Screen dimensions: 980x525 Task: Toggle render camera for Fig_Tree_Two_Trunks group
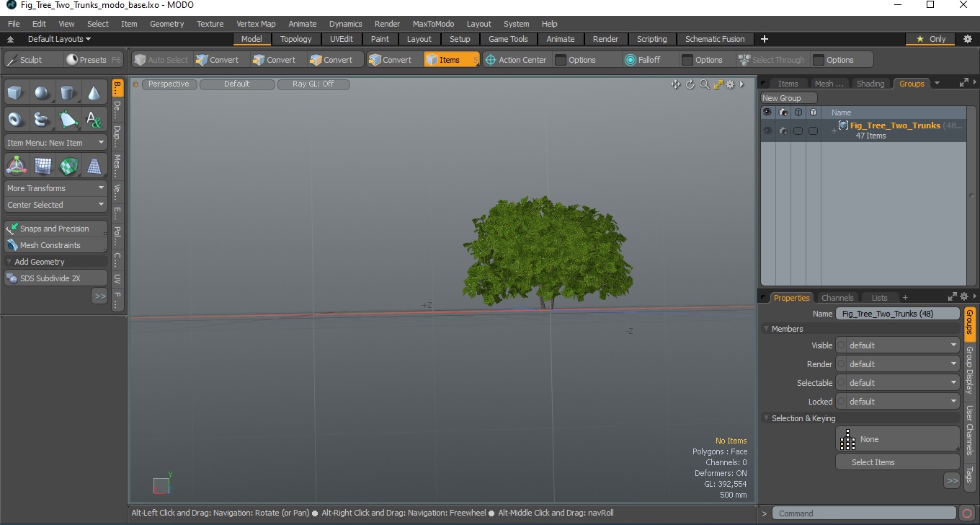tap(783, 131)
